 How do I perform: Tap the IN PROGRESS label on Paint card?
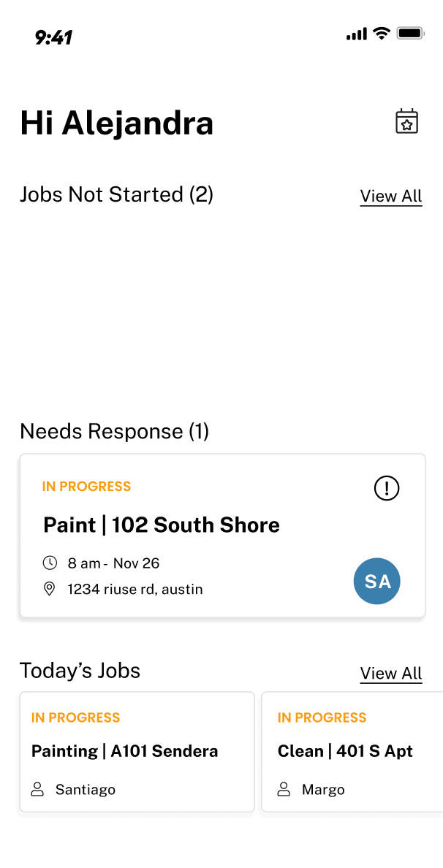pos(86,487)
